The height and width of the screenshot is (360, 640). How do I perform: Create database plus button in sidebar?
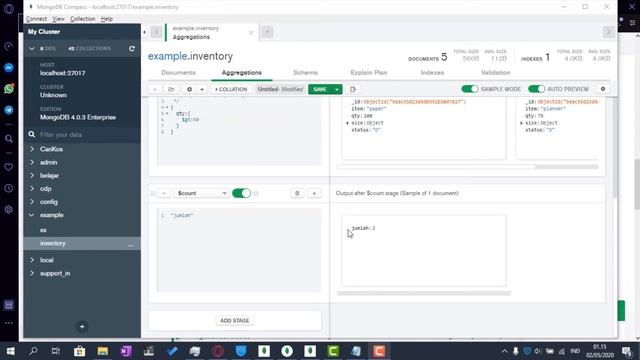[82, 327]
